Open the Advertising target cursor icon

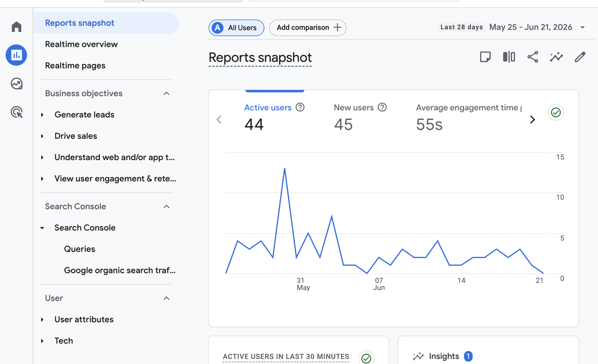tap(17, 112)
